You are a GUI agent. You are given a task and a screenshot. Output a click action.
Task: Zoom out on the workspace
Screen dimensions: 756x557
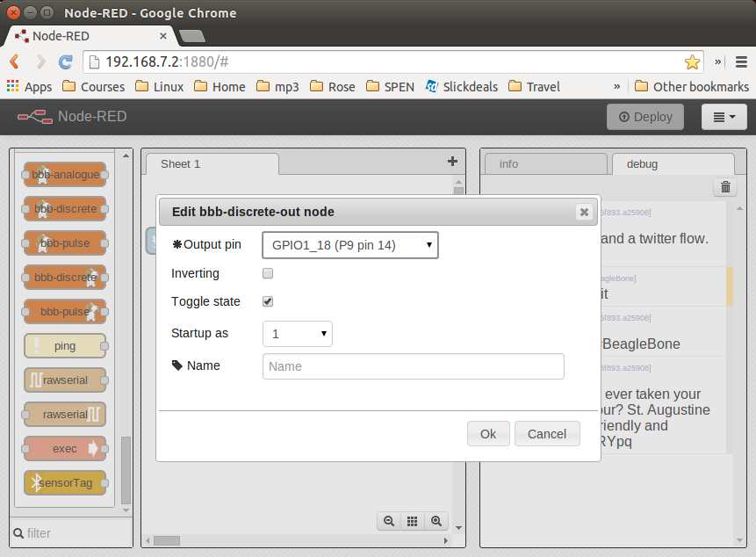(x=389, y=521)
